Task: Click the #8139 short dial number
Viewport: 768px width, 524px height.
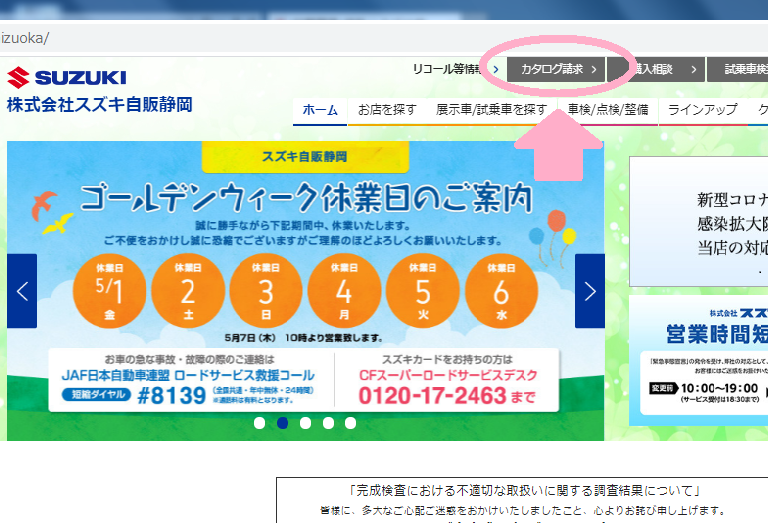Action: click(x=171, y=396)
